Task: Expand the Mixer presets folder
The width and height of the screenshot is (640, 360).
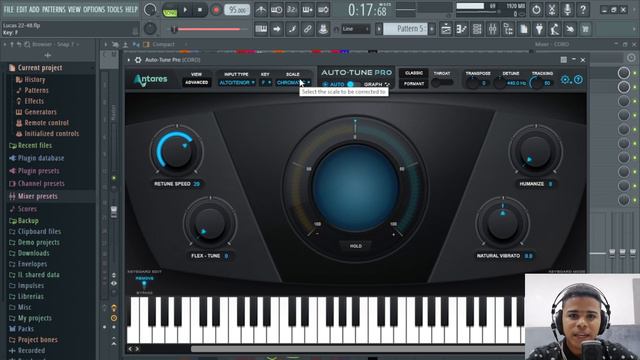Action: pos(38,196)
